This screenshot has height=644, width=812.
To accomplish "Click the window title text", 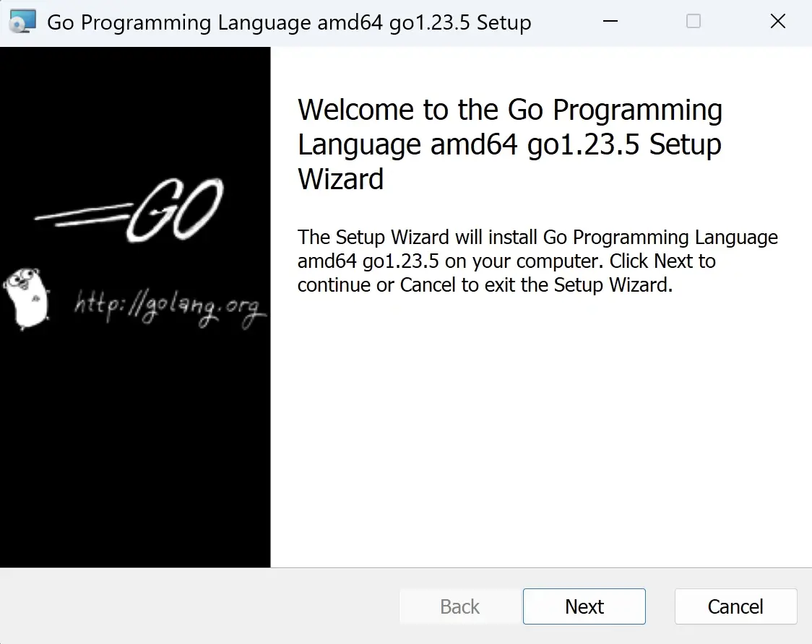I will [x=289, y=22].
